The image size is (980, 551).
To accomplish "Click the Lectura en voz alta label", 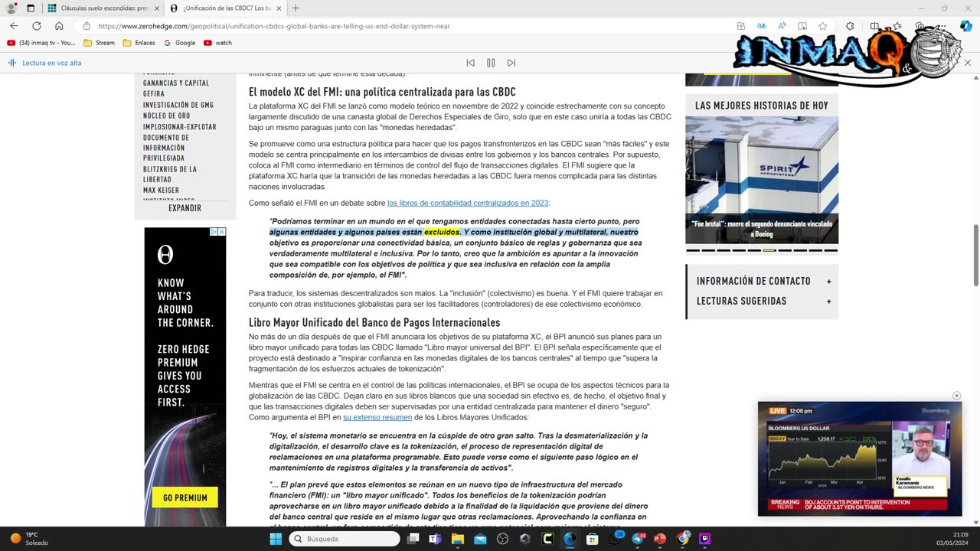I will click(x=51, y=63).
